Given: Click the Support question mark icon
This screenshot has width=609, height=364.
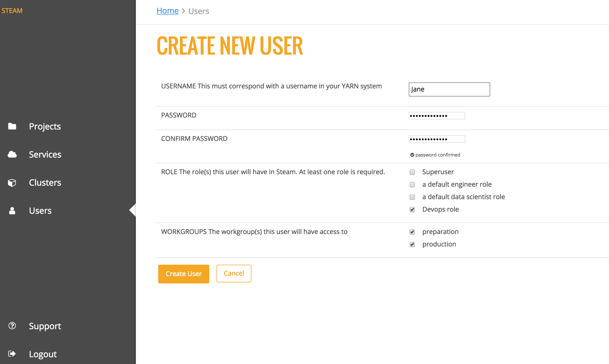Looking at the screenshot, I should [12, 326].
